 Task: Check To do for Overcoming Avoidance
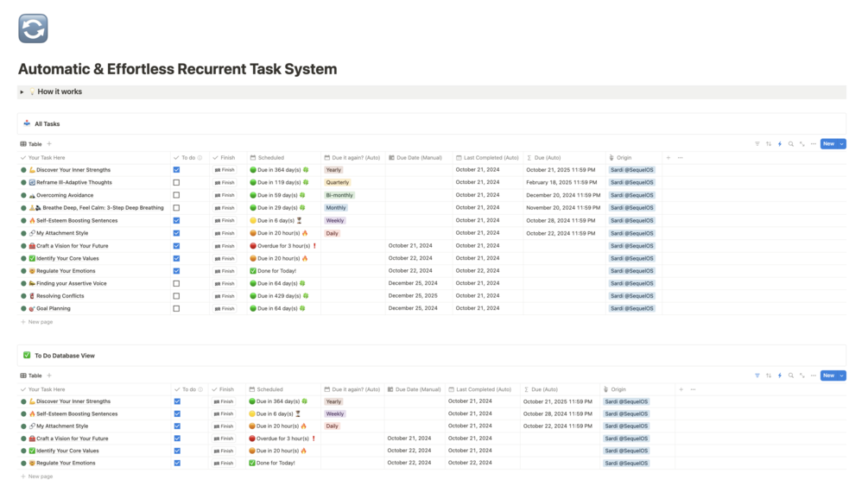(176, 195)
